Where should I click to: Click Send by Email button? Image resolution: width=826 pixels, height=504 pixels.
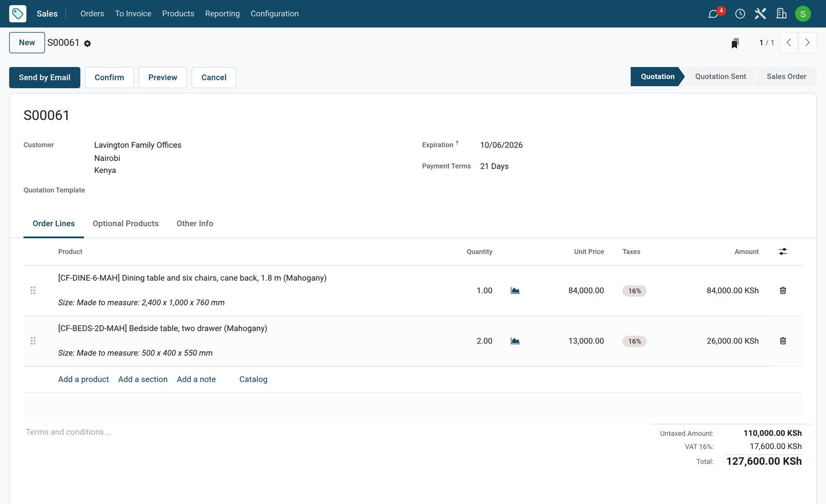45,77
